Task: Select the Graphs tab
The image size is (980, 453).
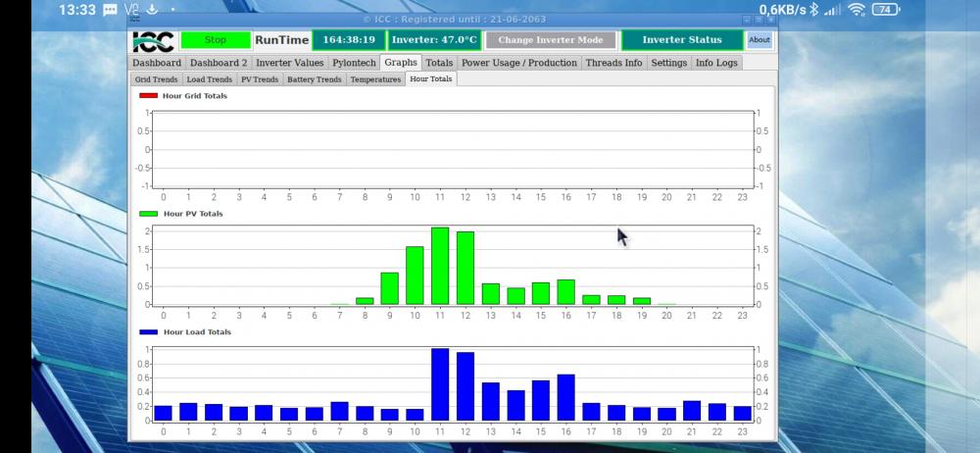Action: tap(401, 63)
